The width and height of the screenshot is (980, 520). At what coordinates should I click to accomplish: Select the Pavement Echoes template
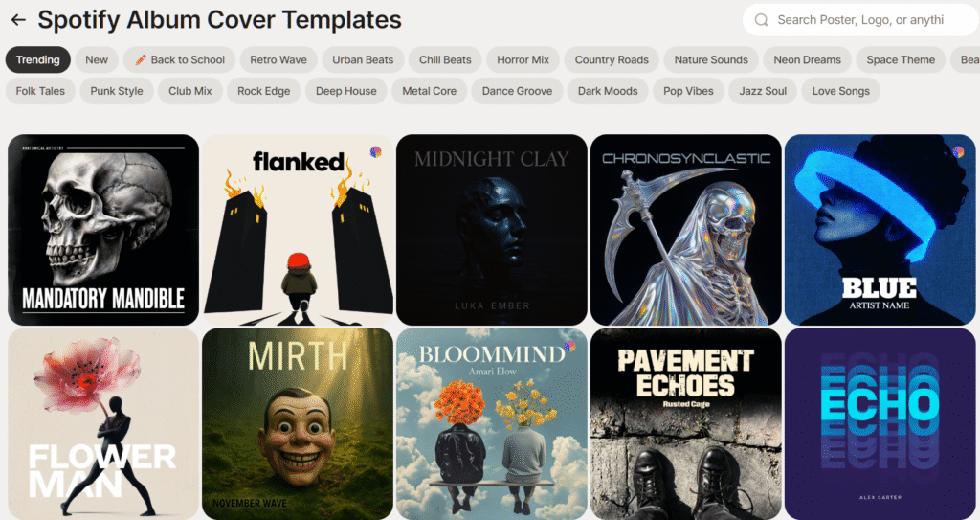pos(685,423)
